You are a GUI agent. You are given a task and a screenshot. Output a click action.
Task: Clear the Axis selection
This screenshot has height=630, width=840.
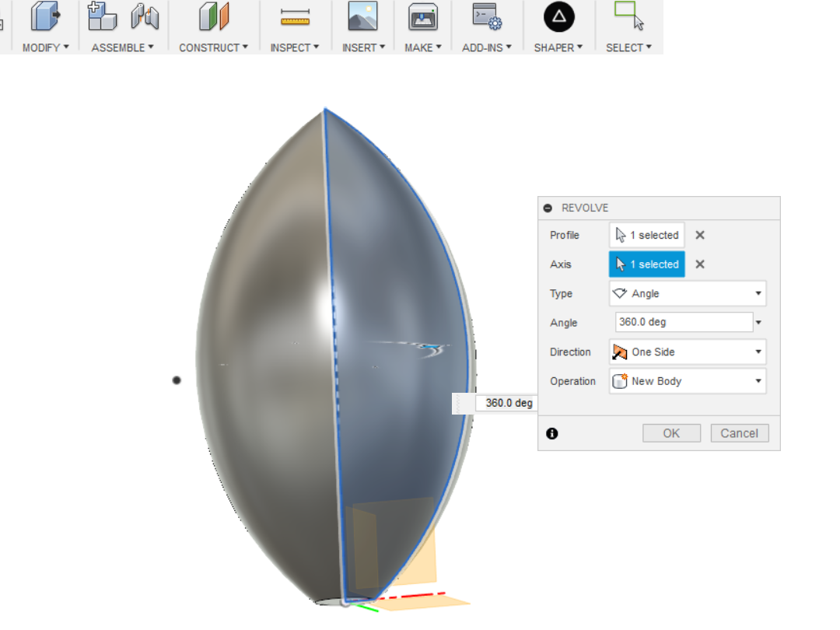coord(700,264)
